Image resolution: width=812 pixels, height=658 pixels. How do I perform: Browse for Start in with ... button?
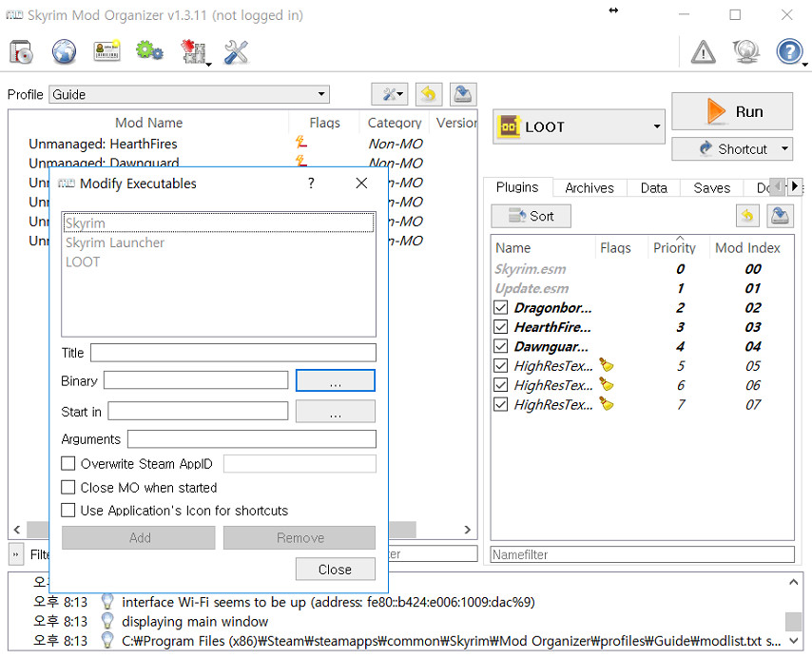point(335,411)
